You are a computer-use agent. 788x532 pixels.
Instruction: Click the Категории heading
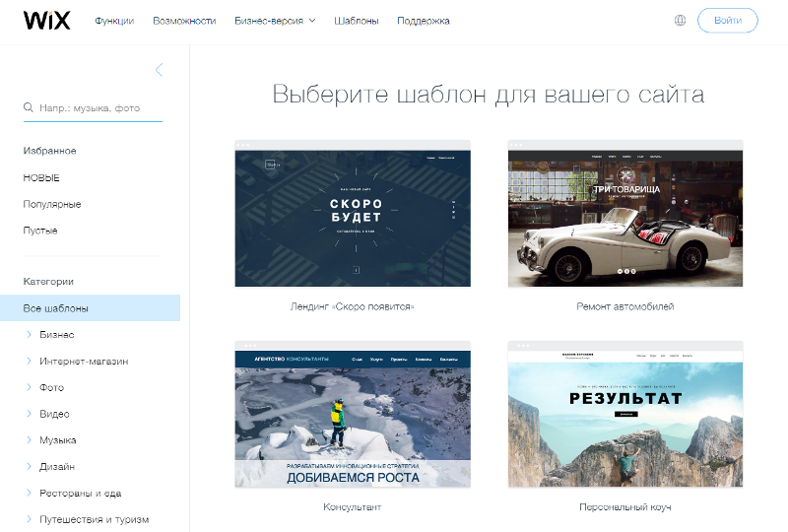pos(48,282)
